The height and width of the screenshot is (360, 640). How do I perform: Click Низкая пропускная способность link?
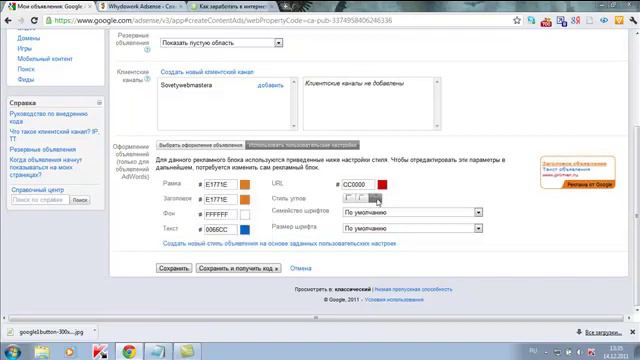[413, 289]
